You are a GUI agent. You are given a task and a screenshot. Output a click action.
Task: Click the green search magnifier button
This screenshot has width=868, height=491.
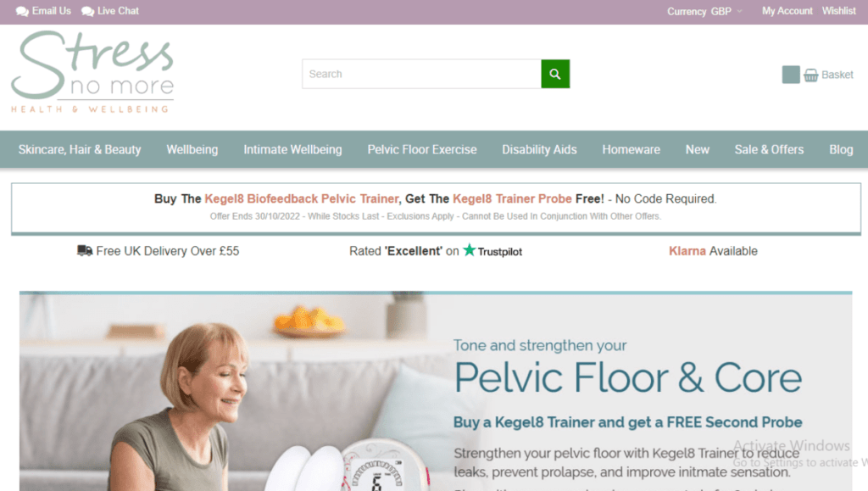[555, 74]
